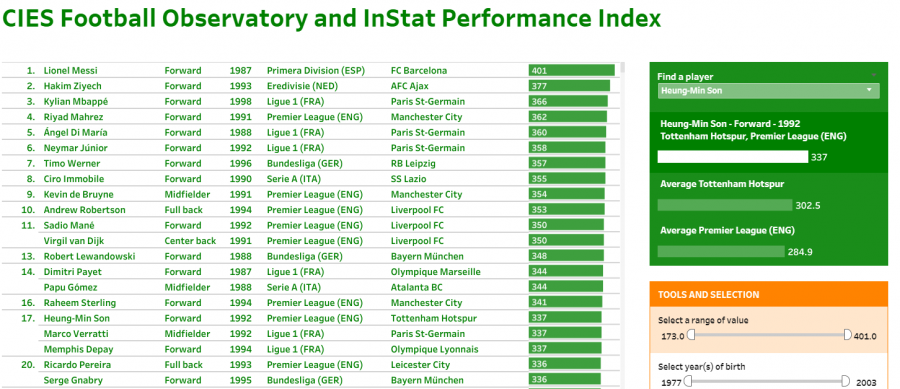
Task: Click Serge Gnabry's 336 index bar
Action: coord(565,380)
